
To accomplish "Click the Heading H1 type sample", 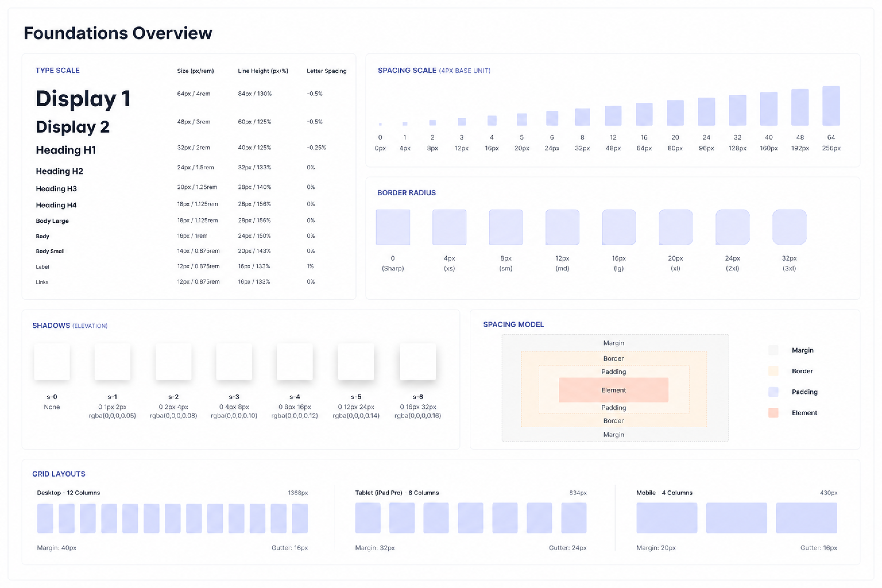I will tap(66, 150).
